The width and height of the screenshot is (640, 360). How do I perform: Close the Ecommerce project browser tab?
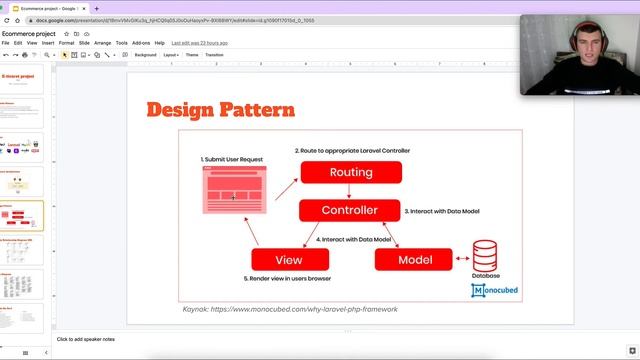click(84, 9)
